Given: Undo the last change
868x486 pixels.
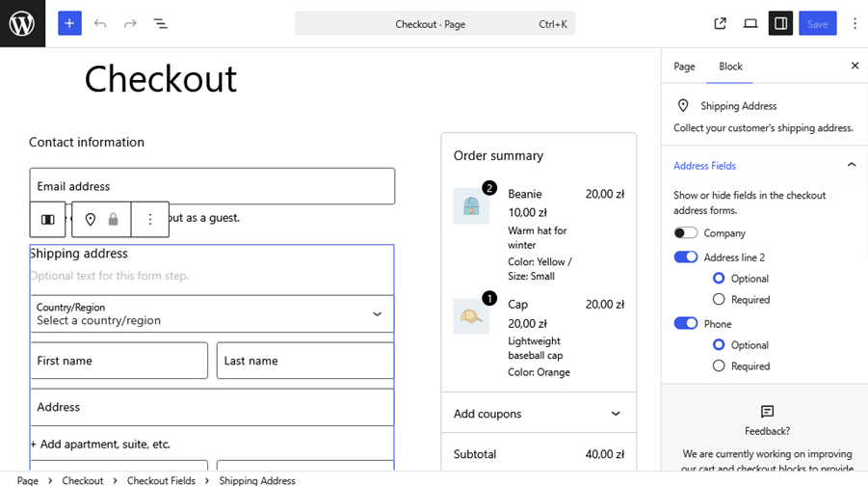Looking at the screenshot, I should point(100,23).
